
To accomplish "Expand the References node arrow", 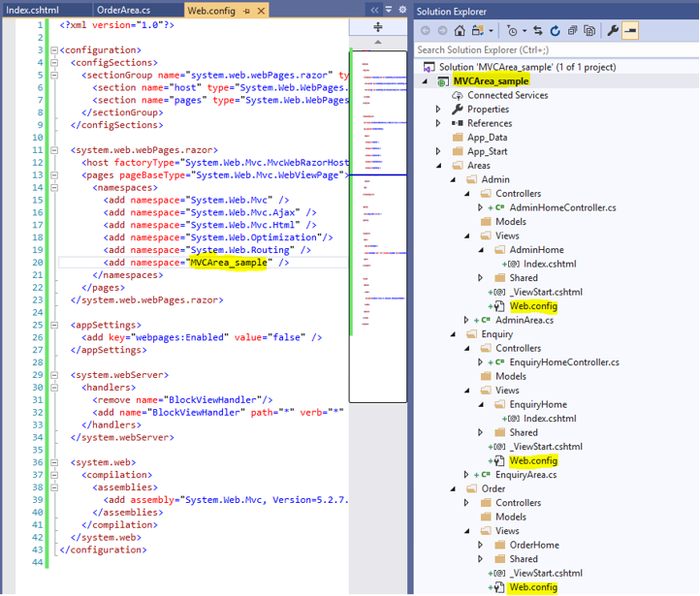I will coord(438,123).
